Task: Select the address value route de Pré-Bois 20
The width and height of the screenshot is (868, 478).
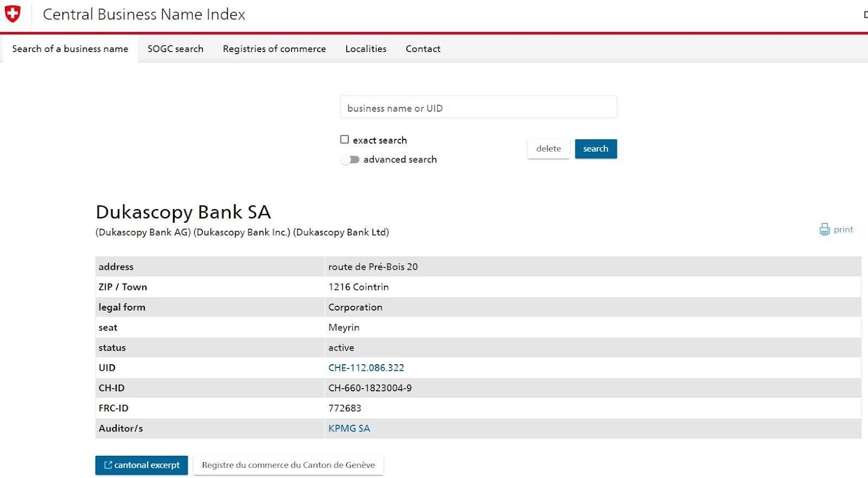Action: click(373, 267)
